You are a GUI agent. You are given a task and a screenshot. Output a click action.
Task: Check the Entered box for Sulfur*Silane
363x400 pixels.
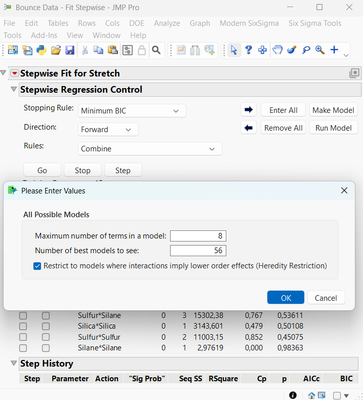(46, 315)
